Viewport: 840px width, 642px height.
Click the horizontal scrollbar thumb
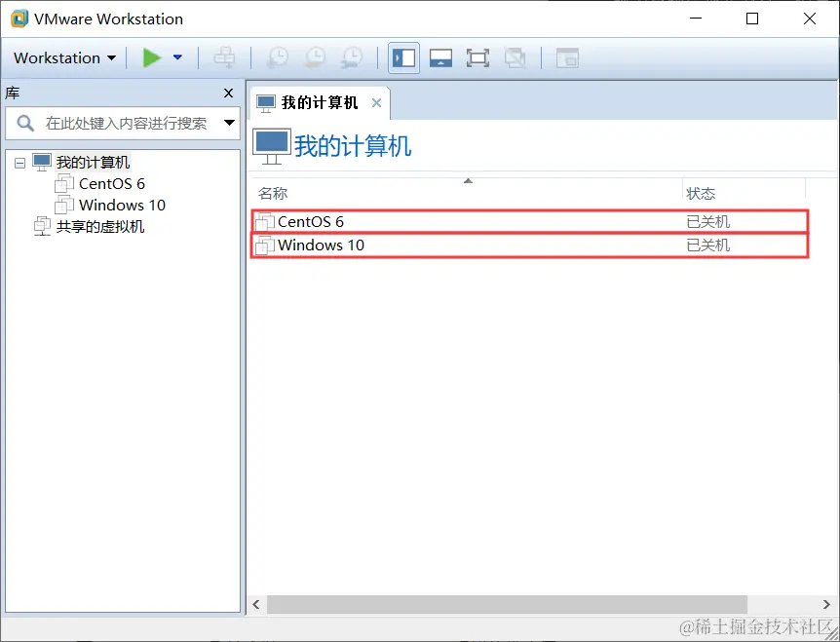(x=507, y=604)
